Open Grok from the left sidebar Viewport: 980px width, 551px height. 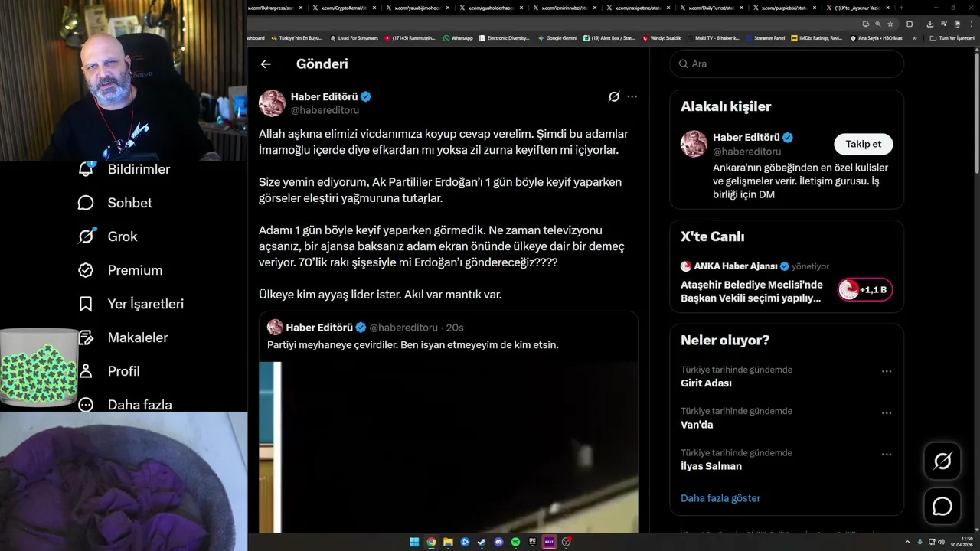[107, 236]
